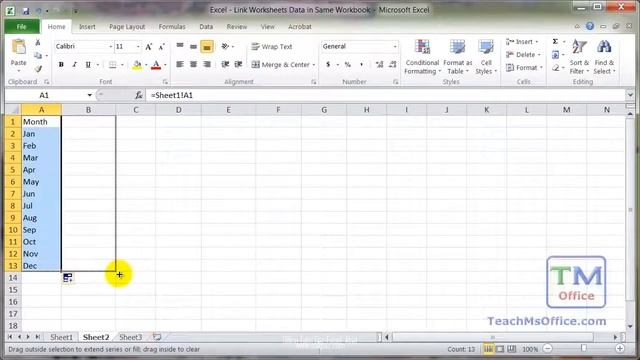Click Delete cells button
The height and width of the screenshot is (360, 640).
tap(523, 55)
